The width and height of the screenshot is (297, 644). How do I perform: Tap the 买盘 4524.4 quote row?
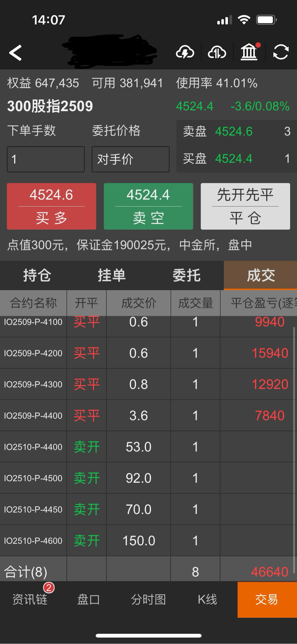(x=237, y=159)
